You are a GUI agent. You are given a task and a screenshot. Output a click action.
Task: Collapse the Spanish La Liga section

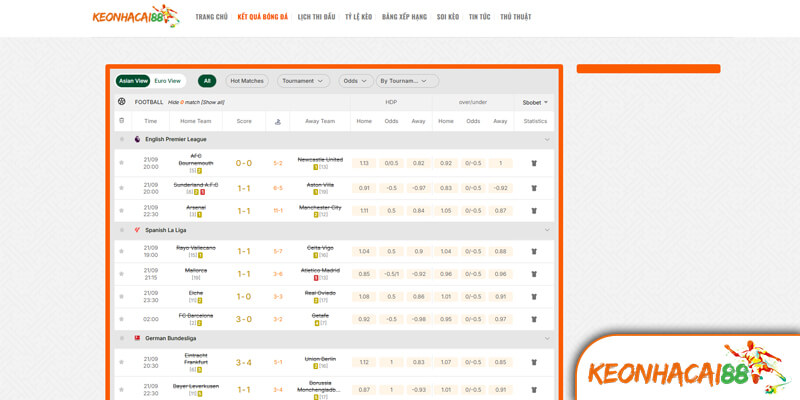[547, 230]
